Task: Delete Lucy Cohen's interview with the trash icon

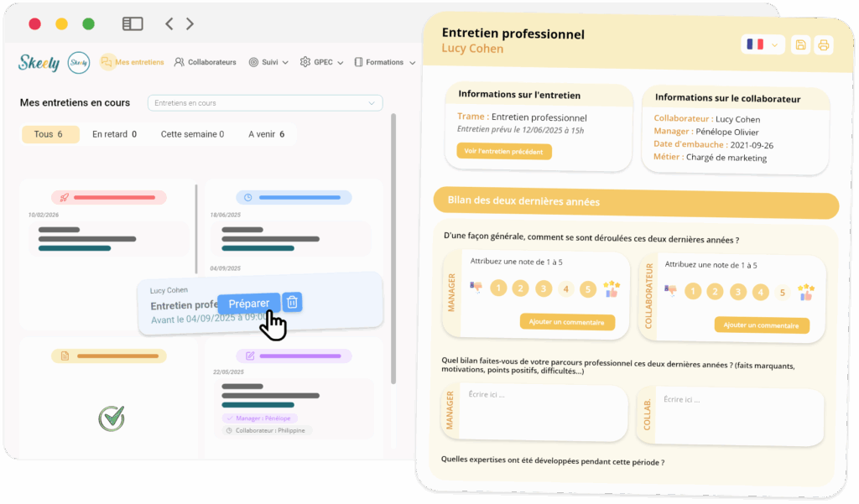Action: 291,303
